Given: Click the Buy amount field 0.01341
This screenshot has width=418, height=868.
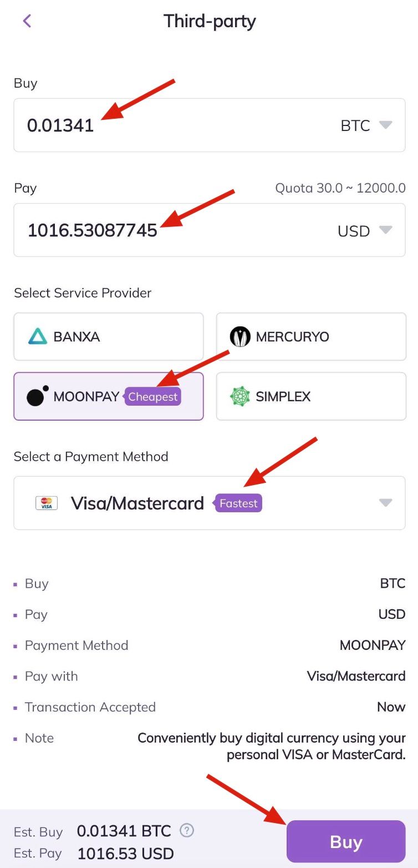Looking at the screenshot, I should tap(60, 125).
